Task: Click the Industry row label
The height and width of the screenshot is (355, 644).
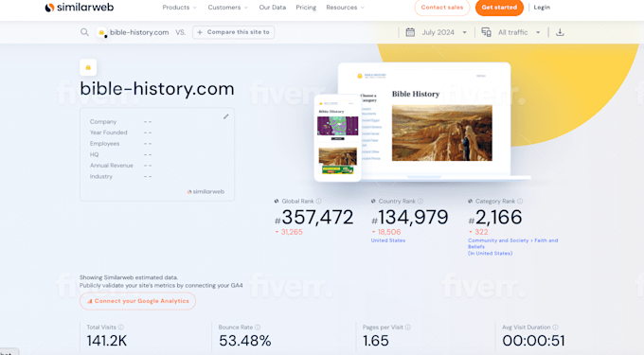Action: (x=101, y=176)
